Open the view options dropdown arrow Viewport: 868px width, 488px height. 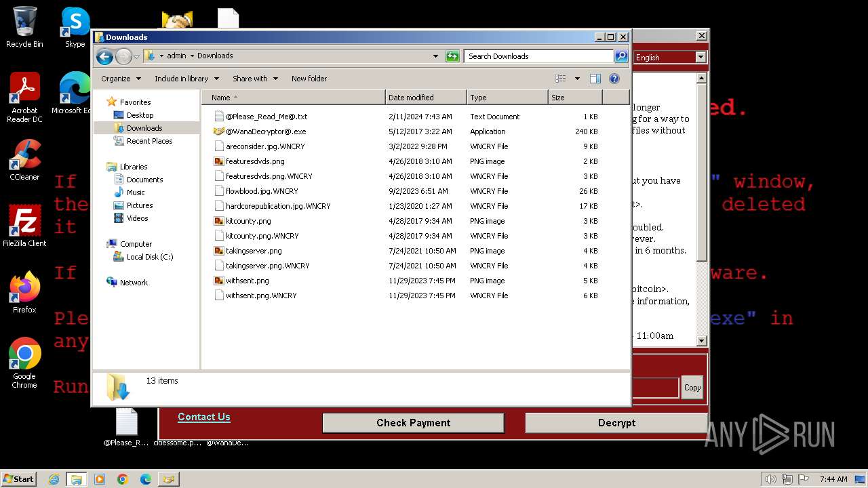click(x=577, y=79)
